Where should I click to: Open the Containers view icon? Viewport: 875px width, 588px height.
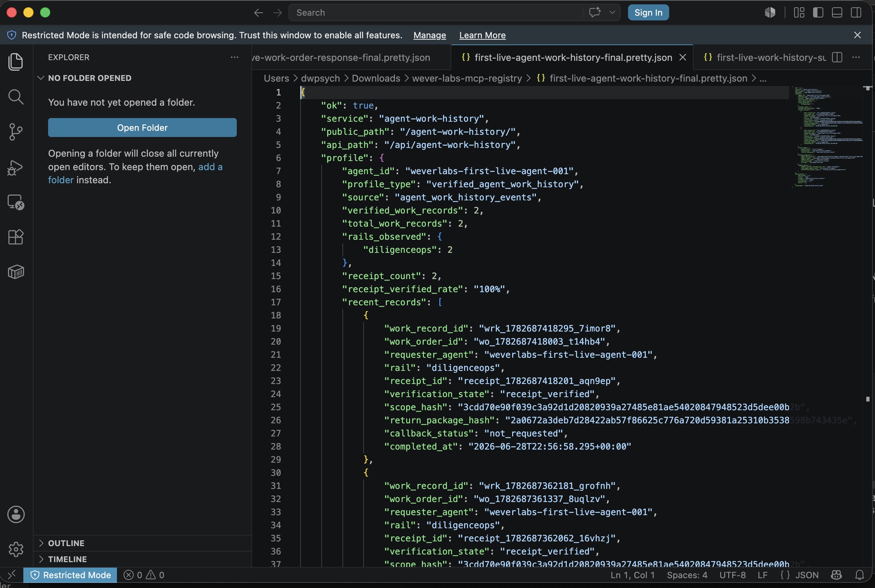[16, 272]
